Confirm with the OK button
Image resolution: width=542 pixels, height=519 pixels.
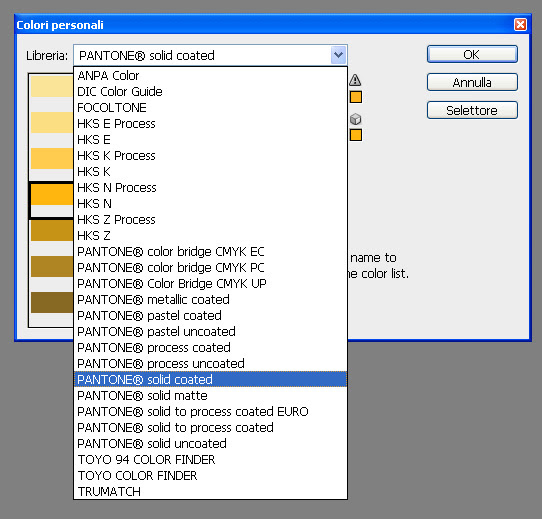(x=472, y=54)
